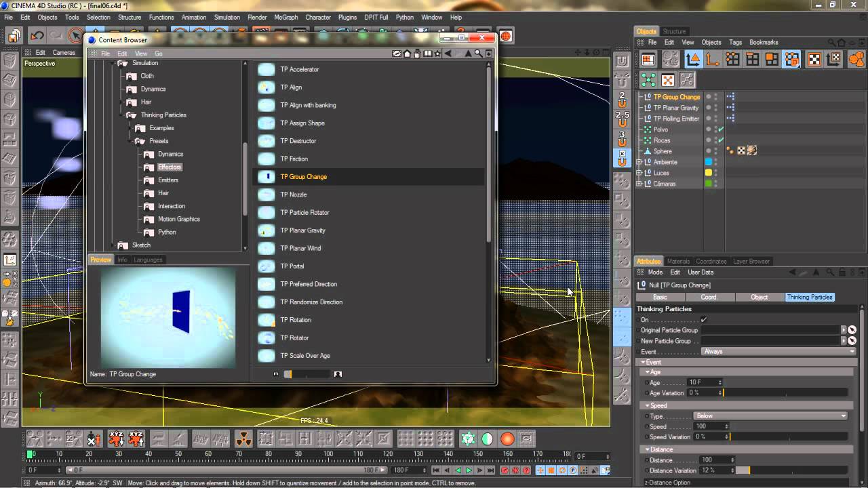Click the Object Manager layout icon with orange grid
Viewport: 868px width, 488px height.
648,60
